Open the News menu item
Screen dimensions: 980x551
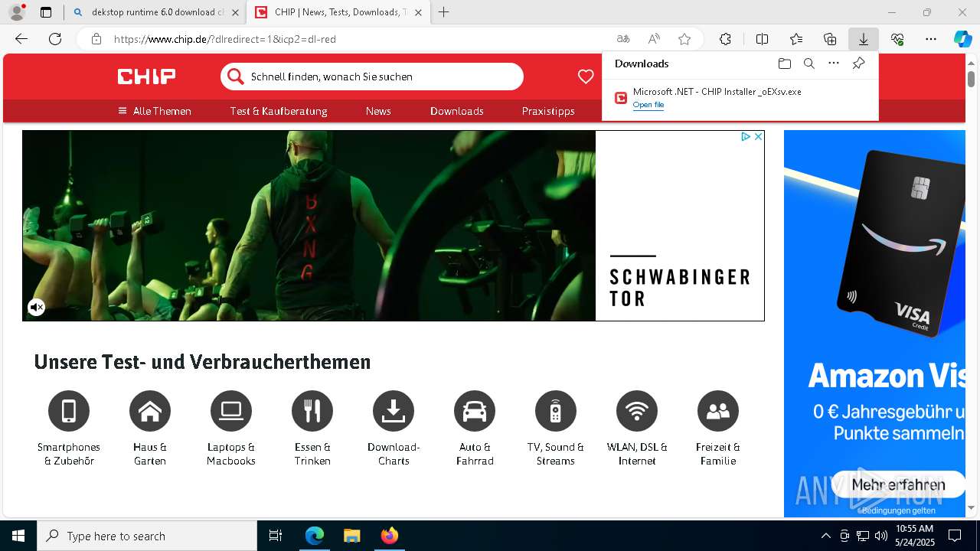[378, 111]
